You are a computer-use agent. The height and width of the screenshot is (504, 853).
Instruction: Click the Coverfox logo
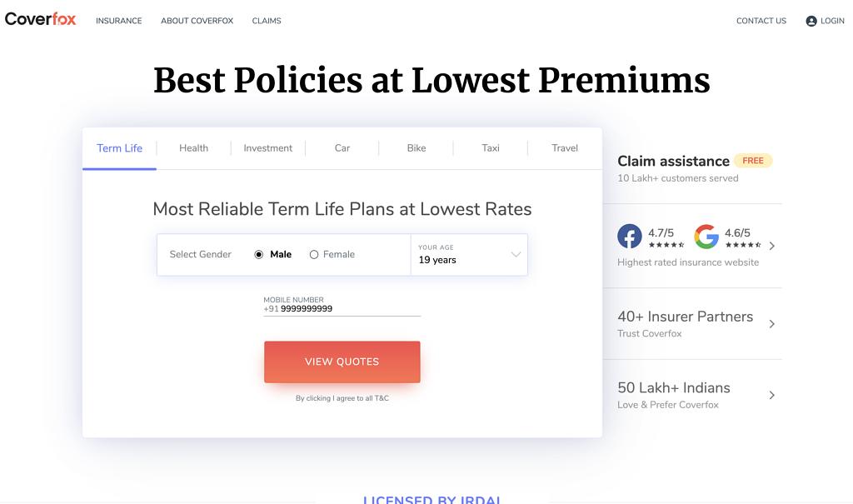(40, 19)
